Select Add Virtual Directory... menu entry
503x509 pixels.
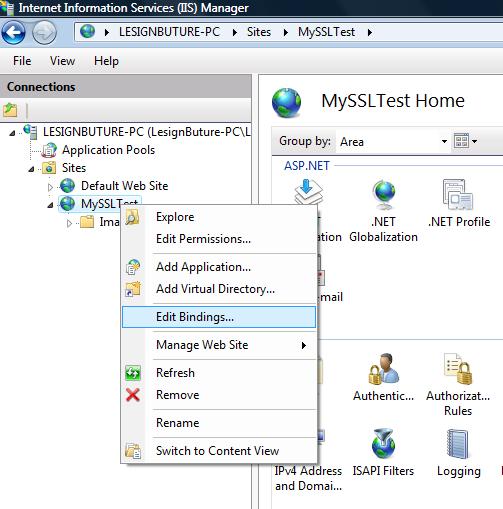pos(219,289)
